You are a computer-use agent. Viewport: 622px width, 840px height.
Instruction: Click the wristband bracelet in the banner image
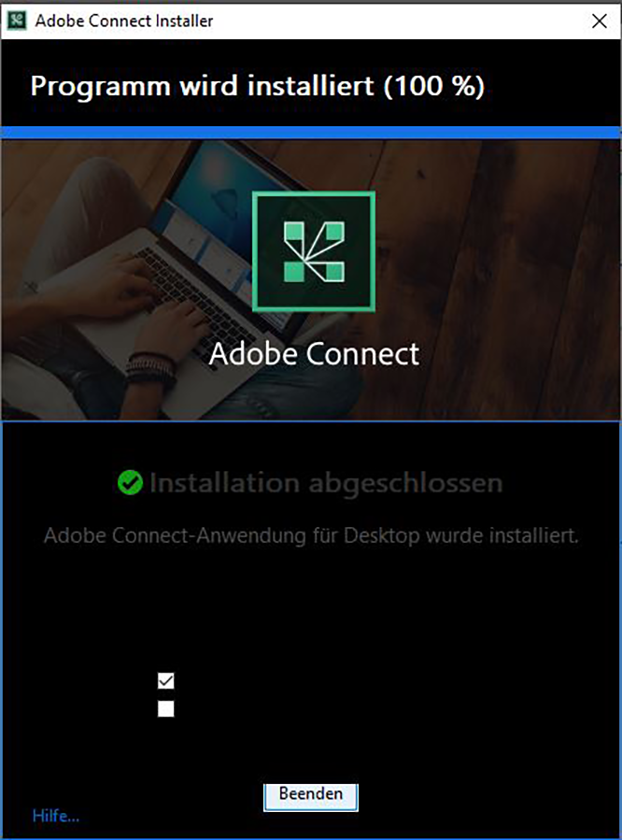151,370
